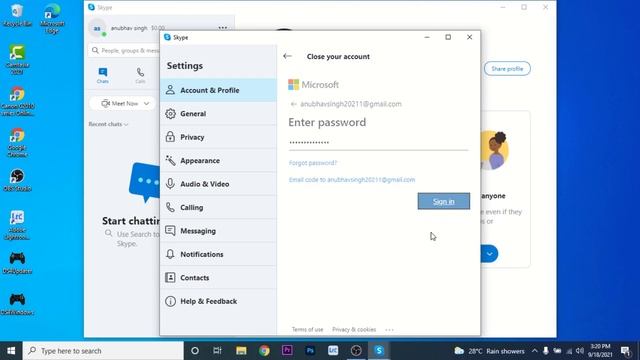Image resolution: width=640 pixels, height=360 pixels.
Task: Click the anubhav singh profile avatar
Action: pyautogui.click(x=97, y=28)
